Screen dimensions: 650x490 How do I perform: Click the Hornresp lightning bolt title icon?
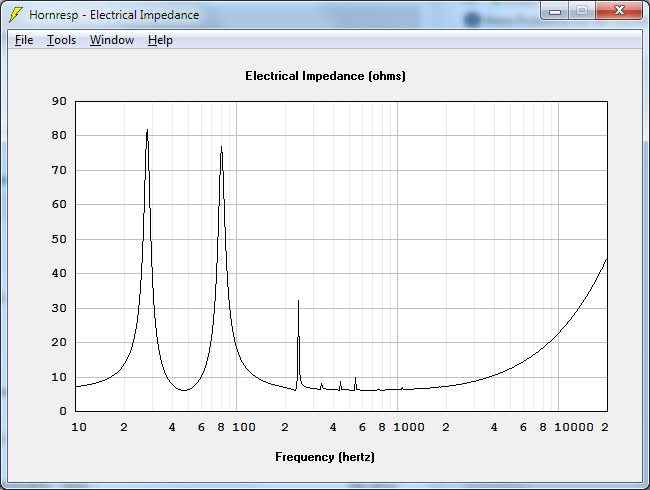coord(16,15)
